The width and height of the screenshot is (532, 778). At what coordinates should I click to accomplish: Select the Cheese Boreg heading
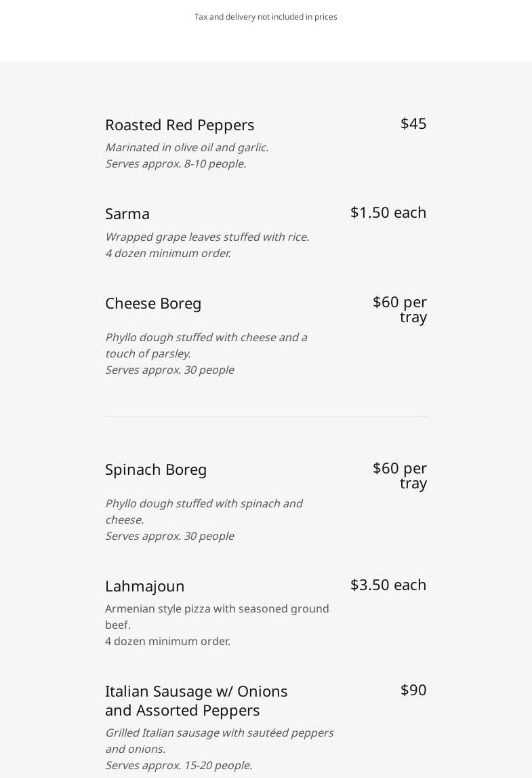pyautogui.click(x=153, y=303)
